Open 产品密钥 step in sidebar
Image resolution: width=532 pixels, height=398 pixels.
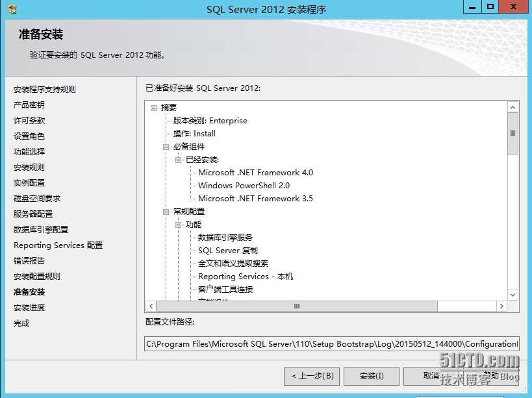29,105
